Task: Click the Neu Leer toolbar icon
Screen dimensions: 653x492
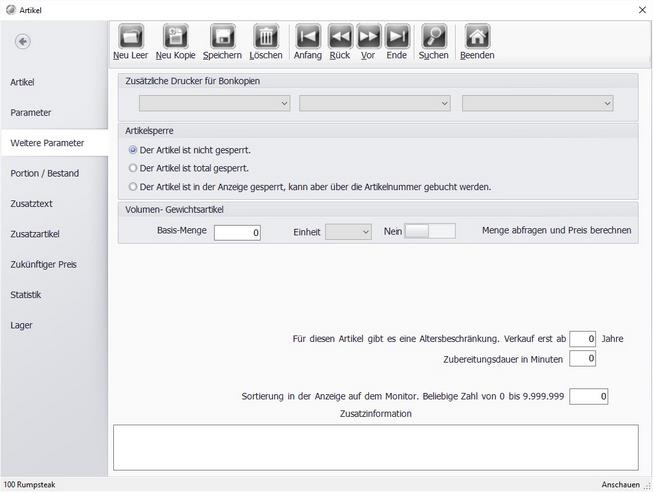Action: (131, 37)
